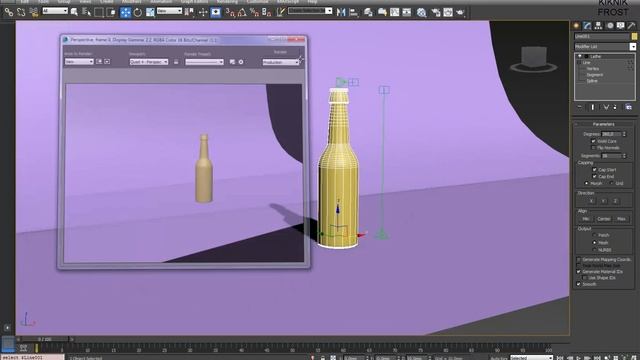The height and width of the screenshot is (360, 640).
Task: Click Min align button
Action: (x=585, y=219)
